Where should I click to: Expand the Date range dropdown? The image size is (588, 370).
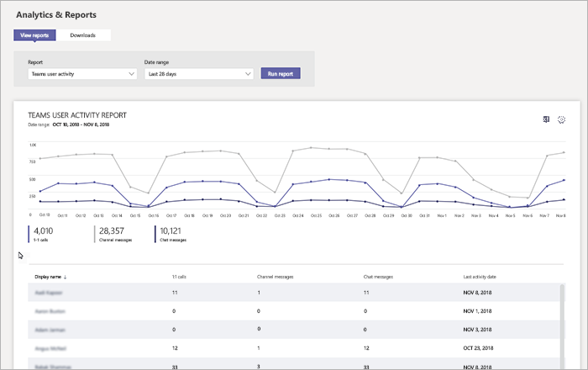199,74
